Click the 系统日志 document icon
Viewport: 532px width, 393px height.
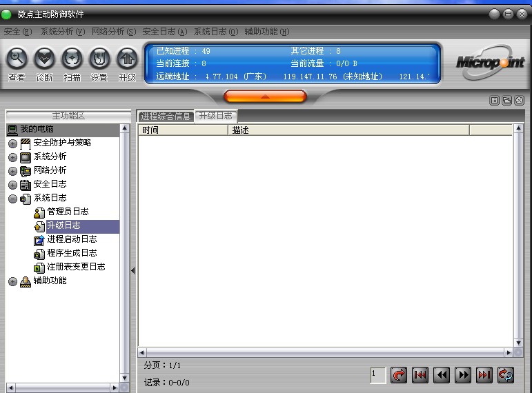click(x=26, y=199)
